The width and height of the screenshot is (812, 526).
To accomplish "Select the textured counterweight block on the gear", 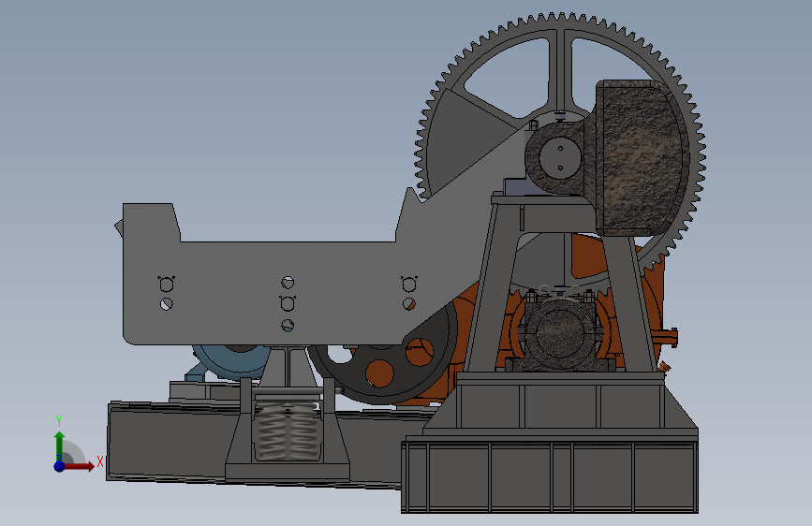I will [x=642, y=158].
